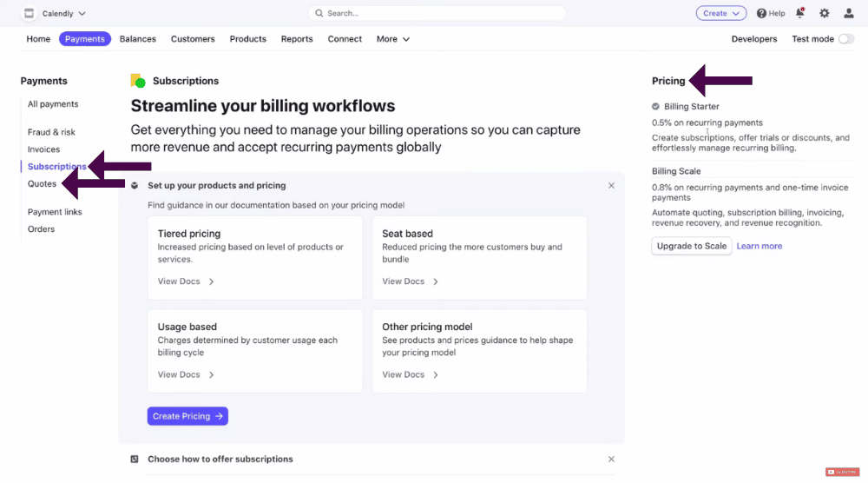The height and width of the screenshot is (483, 868).
Task: Click the search magnifier icon
Action: tap(319, 13)
